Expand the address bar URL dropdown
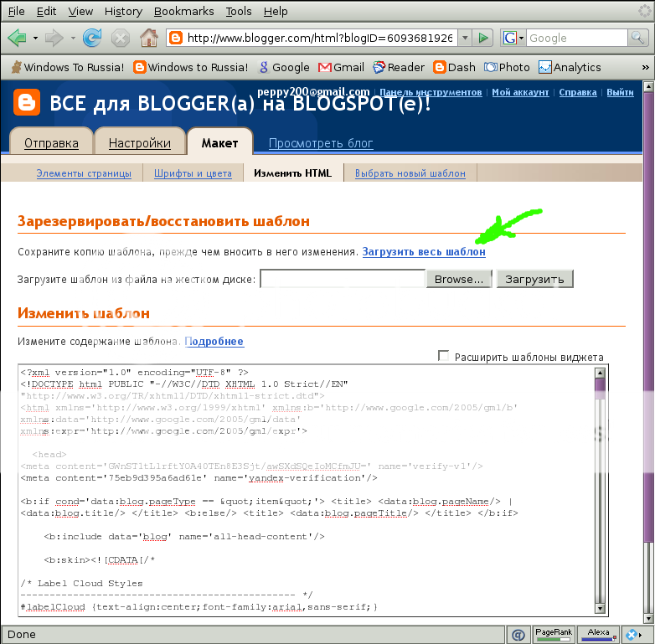 [465, 38]
